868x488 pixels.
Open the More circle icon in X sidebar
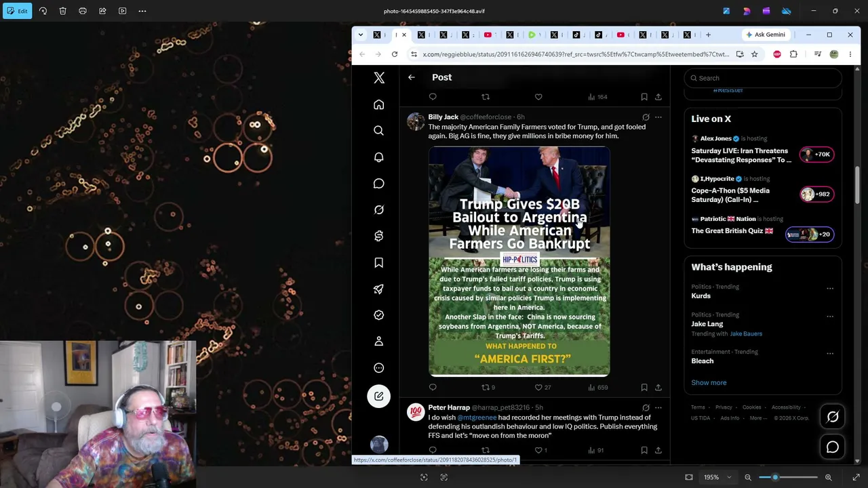(x=379, y=368)
